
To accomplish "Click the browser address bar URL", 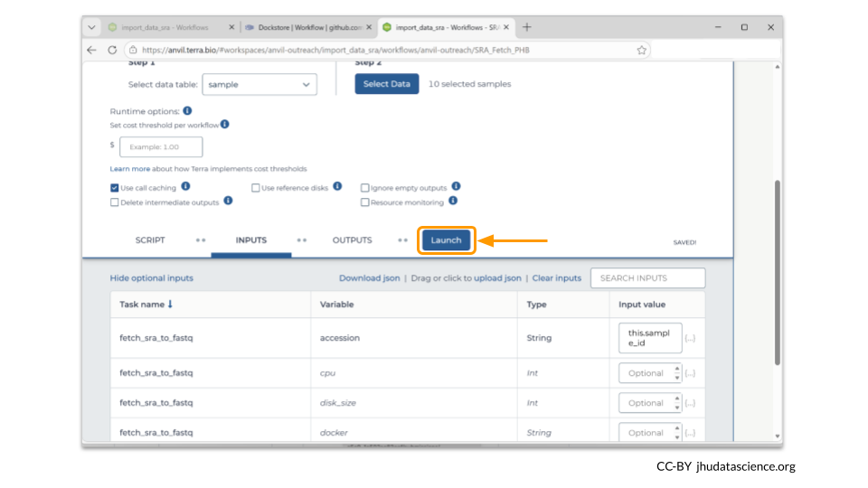I will tap(336, 50).
